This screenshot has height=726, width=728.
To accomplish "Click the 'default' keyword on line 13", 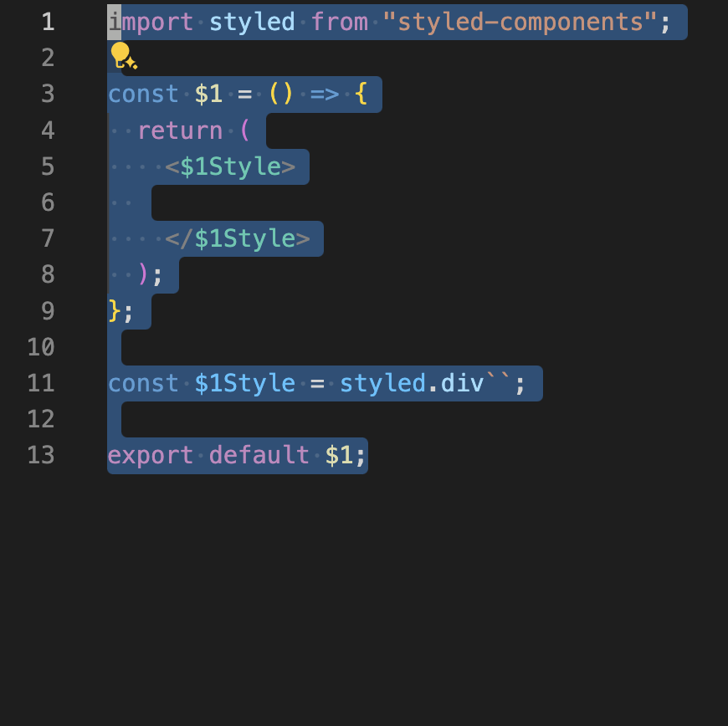I will (x=259, y=455).
